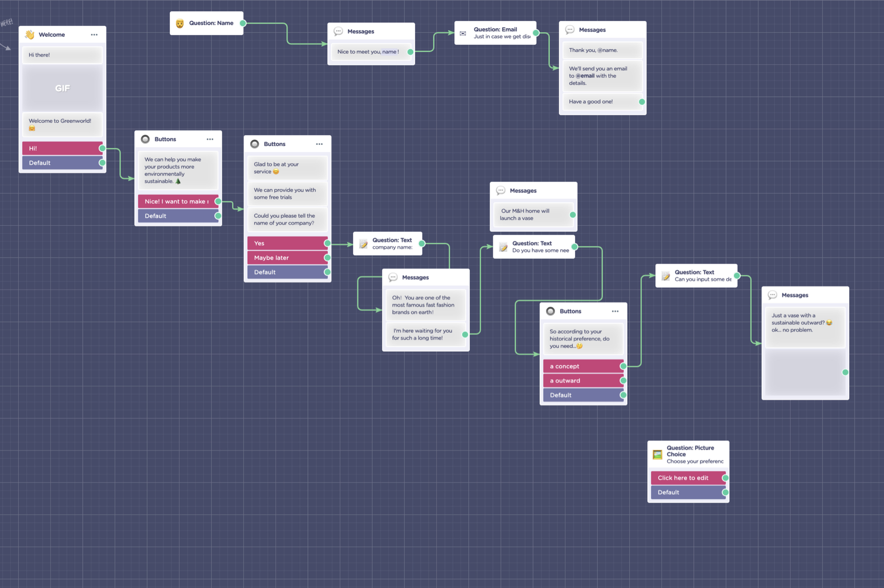Select the 'a outward' button option
This screenshot has height=588, width=884.
[582, 381]
